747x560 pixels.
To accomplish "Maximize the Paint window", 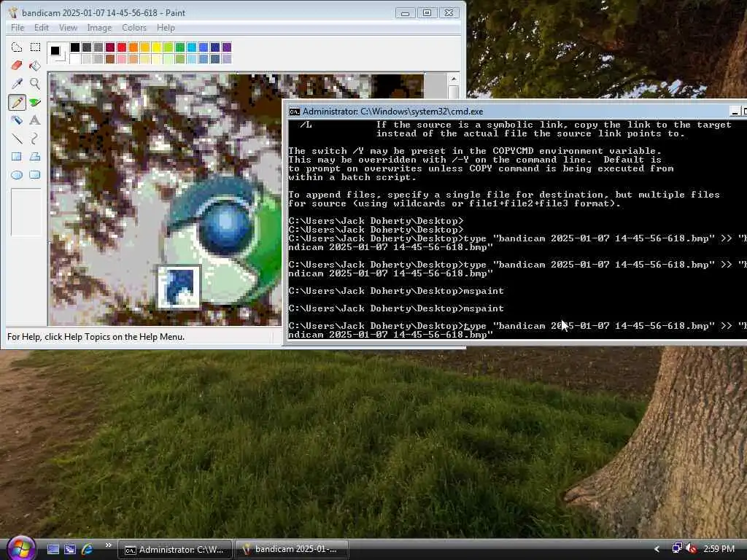I will coord(427,13).
